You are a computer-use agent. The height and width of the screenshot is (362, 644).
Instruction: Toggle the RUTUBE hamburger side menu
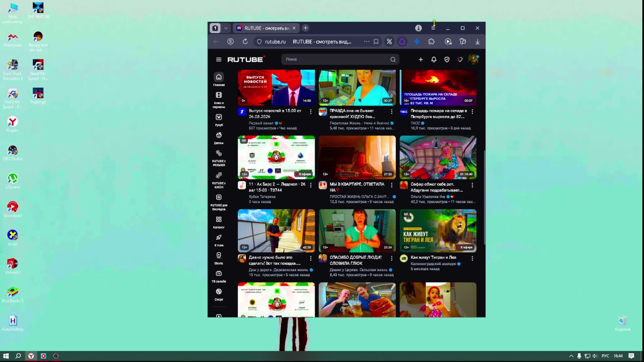click(x=219, y=59)
